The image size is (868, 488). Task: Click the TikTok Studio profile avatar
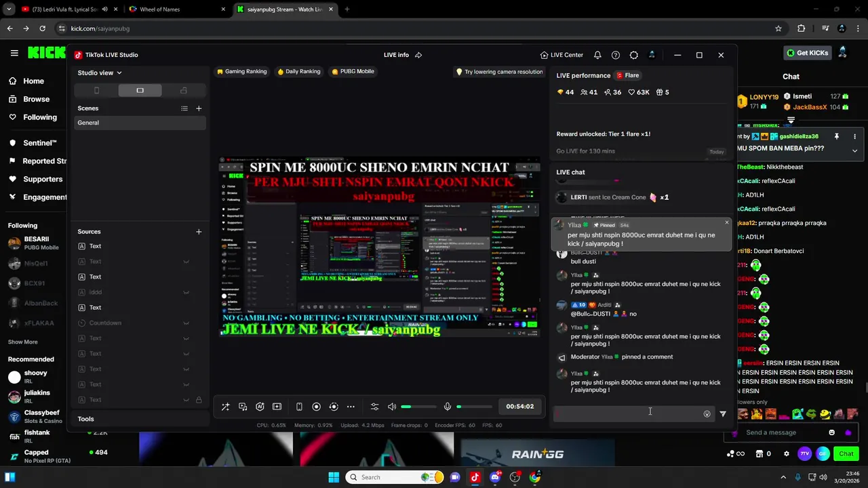pyautogui.click(x=652, y=55)
